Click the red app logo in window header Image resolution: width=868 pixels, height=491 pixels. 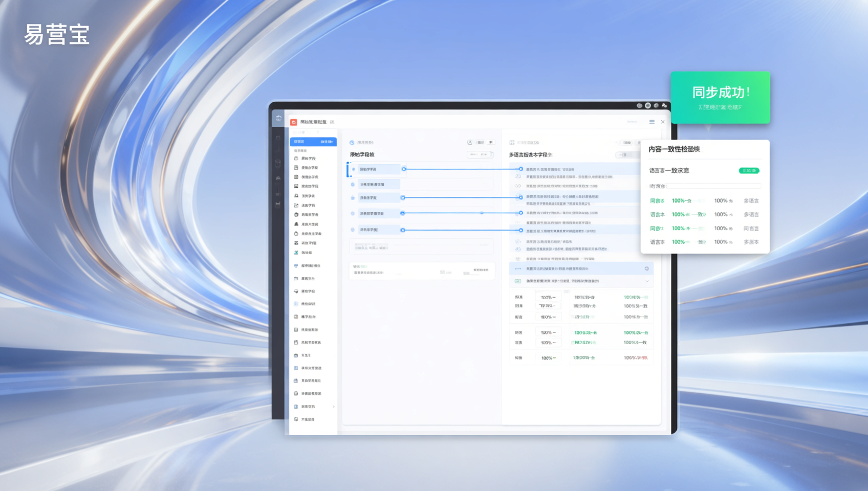coord(294,122)
